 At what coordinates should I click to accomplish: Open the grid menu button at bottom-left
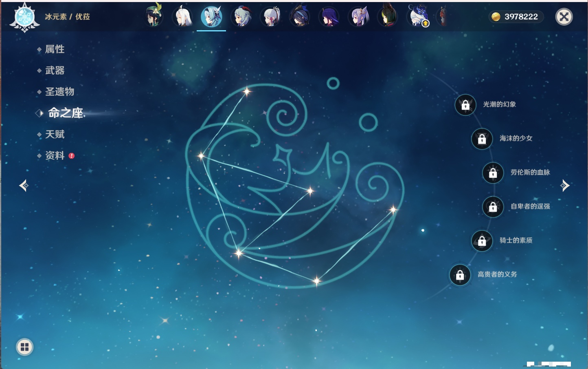tap(24, 347)
